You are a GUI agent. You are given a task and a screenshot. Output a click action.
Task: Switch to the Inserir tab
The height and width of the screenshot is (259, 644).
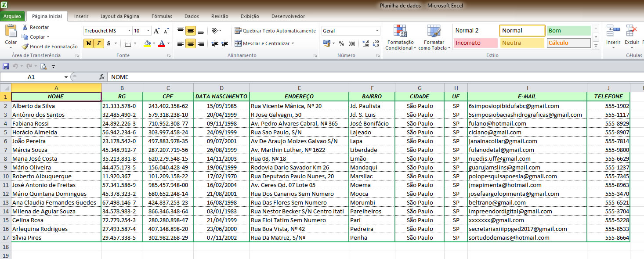pos(81,16)
